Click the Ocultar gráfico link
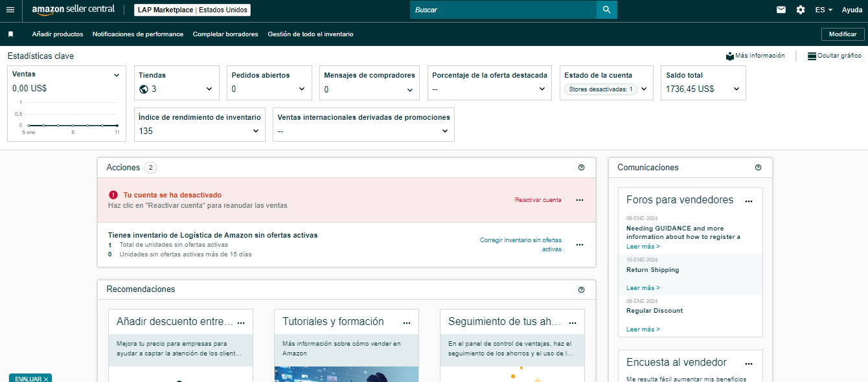Viewport: 868px width, 382px height. tap(839, 56)
